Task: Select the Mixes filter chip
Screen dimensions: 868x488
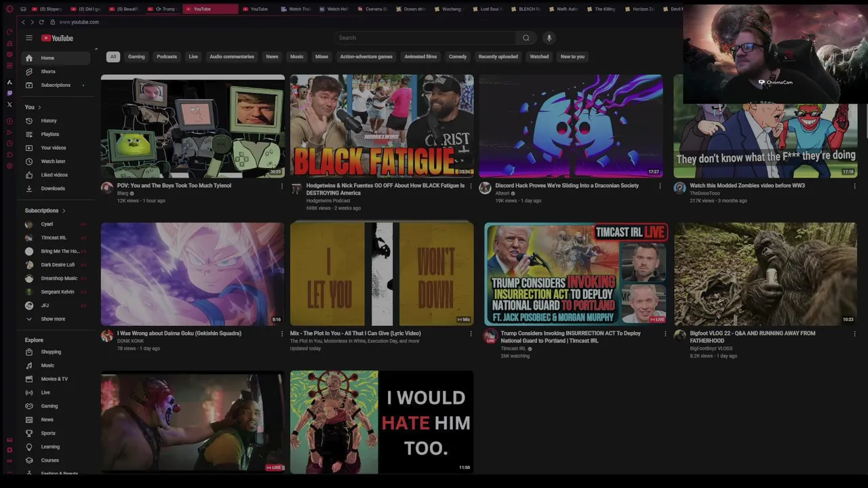Action: pos(322,57)
